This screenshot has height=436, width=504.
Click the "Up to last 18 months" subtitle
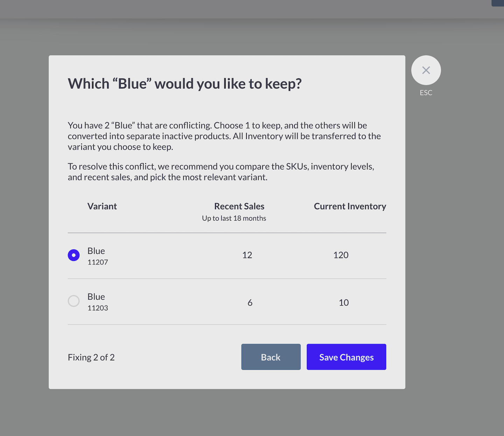(234, 218)
